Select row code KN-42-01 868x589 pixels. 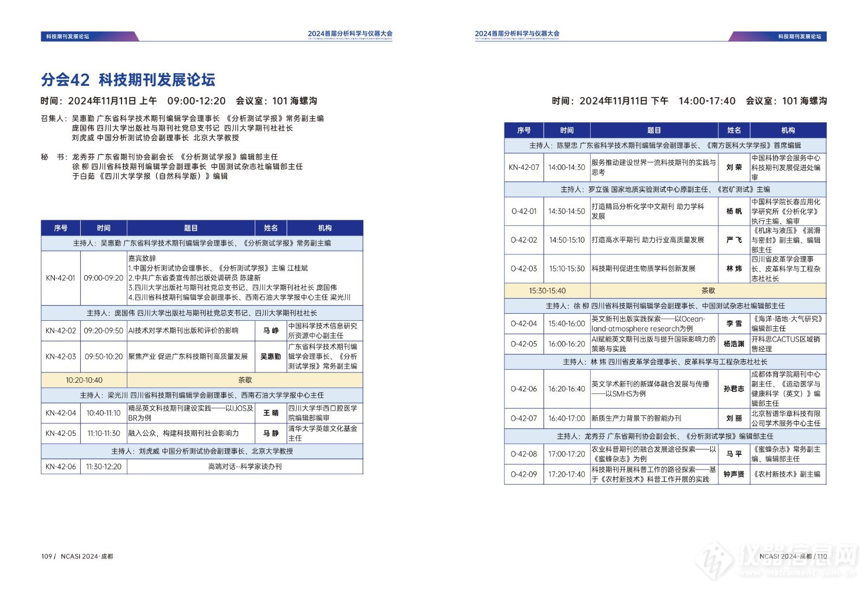[60, 278]
